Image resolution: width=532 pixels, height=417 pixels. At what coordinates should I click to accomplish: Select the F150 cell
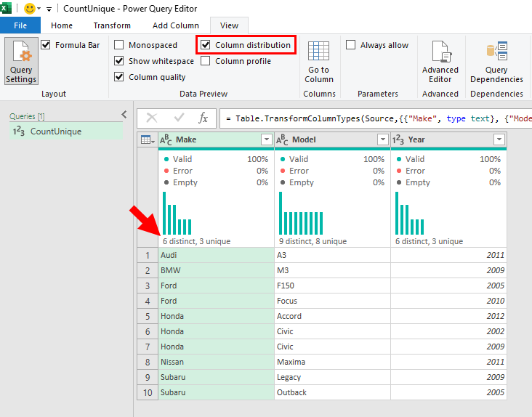coord(333,286)
